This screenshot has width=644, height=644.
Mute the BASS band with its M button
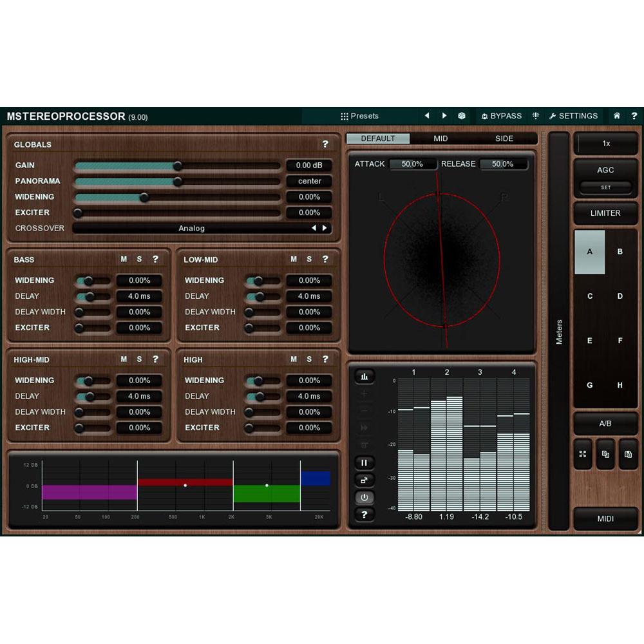[124, 260]
